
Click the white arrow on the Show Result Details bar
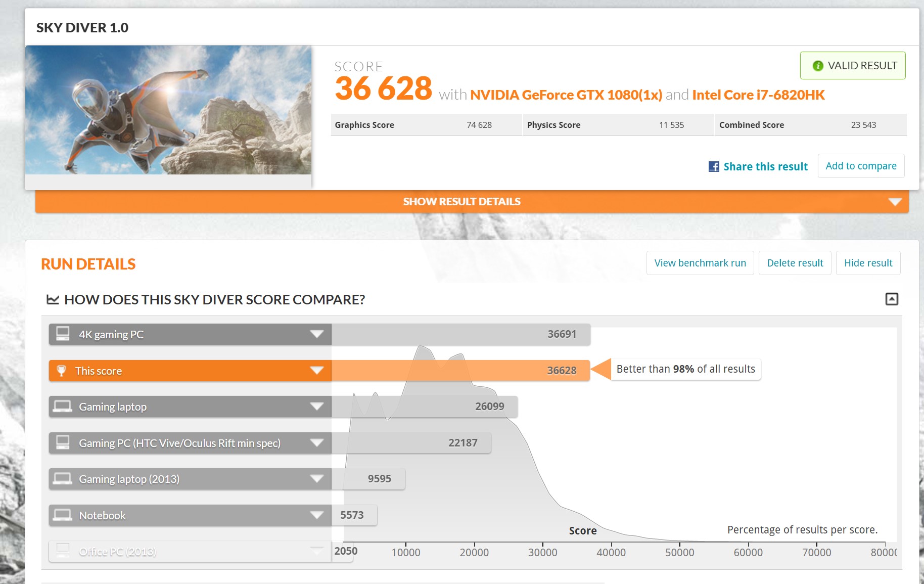coord(895,202)
